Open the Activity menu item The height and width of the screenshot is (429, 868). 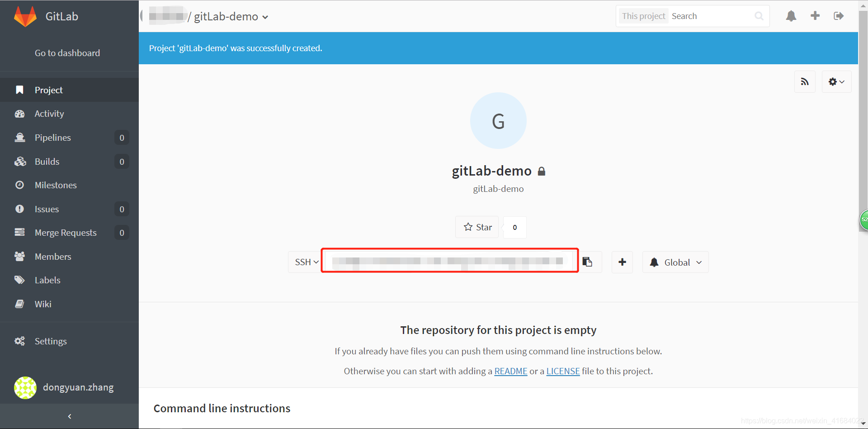click(69, 114)
